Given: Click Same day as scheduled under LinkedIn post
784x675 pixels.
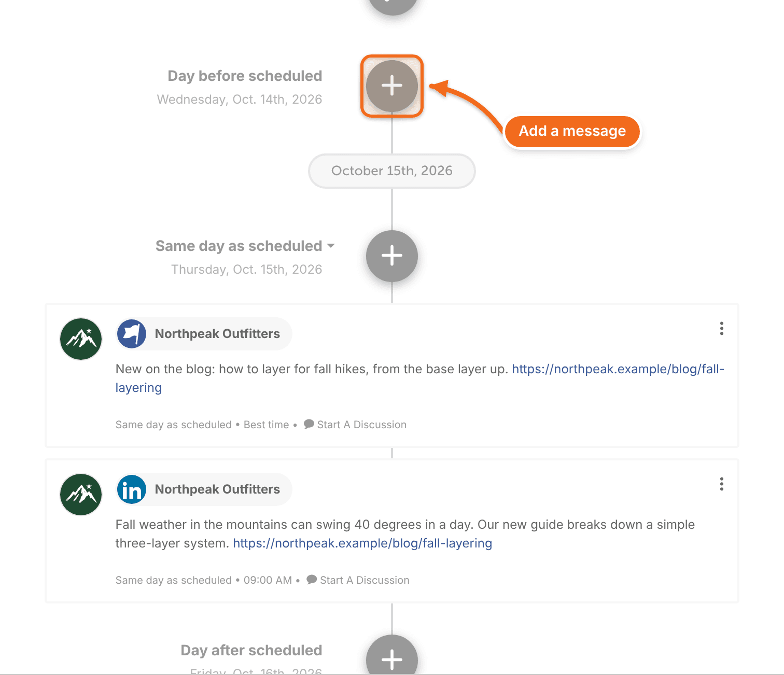Looking at the screenshot, I should tap(173, 580).
